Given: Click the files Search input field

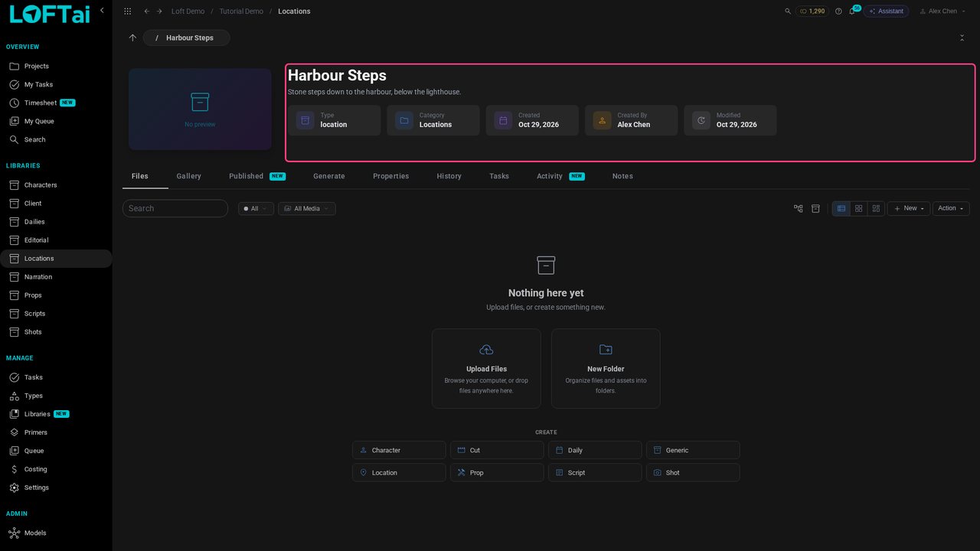Looking at the screenshot, I should point(175,208).
